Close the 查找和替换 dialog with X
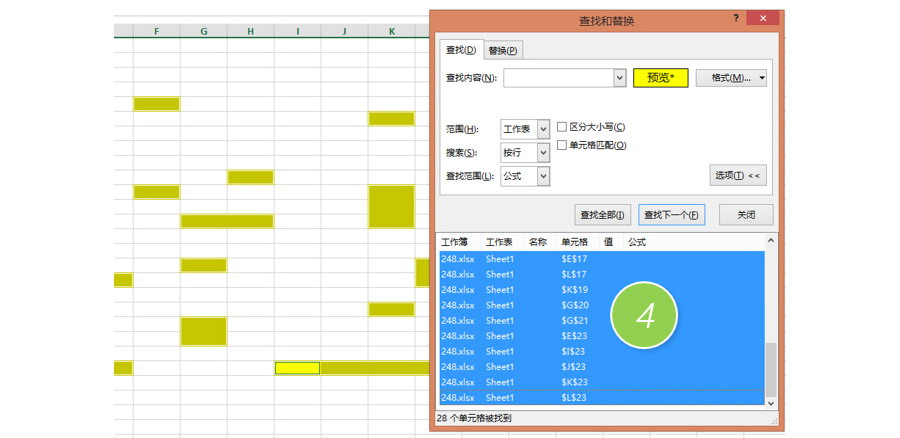Viewport: 900px width, 438px height. (x=763, y=18)
